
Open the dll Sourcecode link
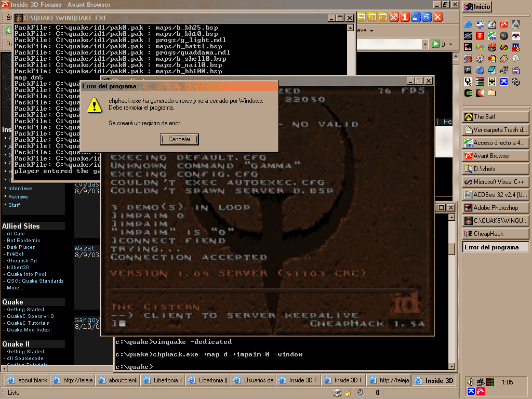pyautogui.click(x=25, y=358)
